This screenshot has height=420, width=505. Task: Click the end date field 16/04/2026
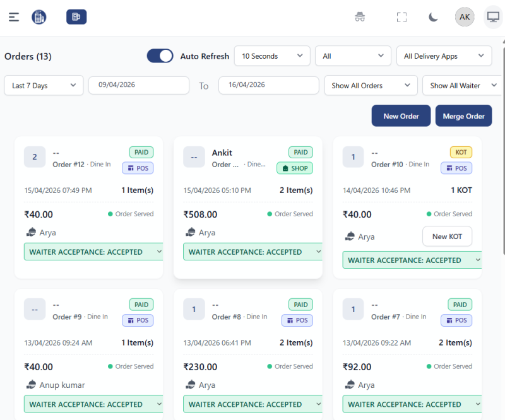tap(269, 85)
